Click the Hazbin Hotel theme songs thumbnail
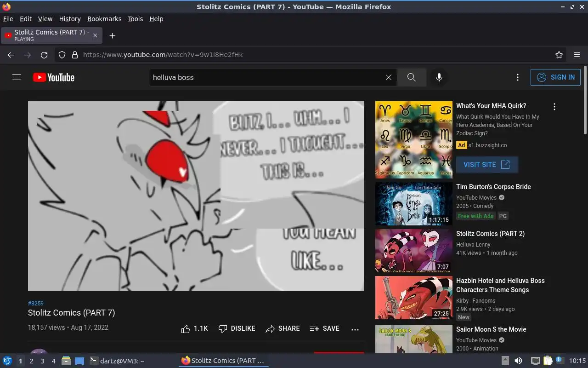Screen dimensions: 588x368 pyautogui.click(x=414, y=298)
